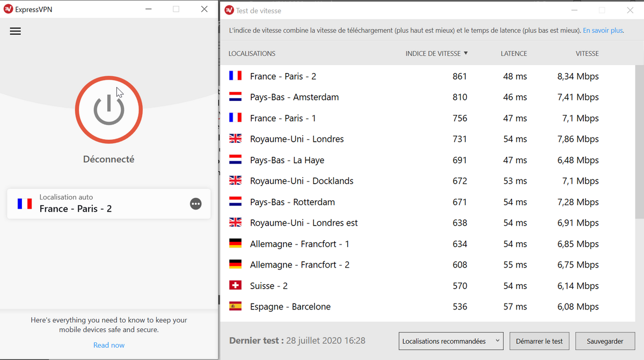Viewport: 644px width, 360px height.
Task: Start the speed test with Démarrer le test
Action: 539,341
